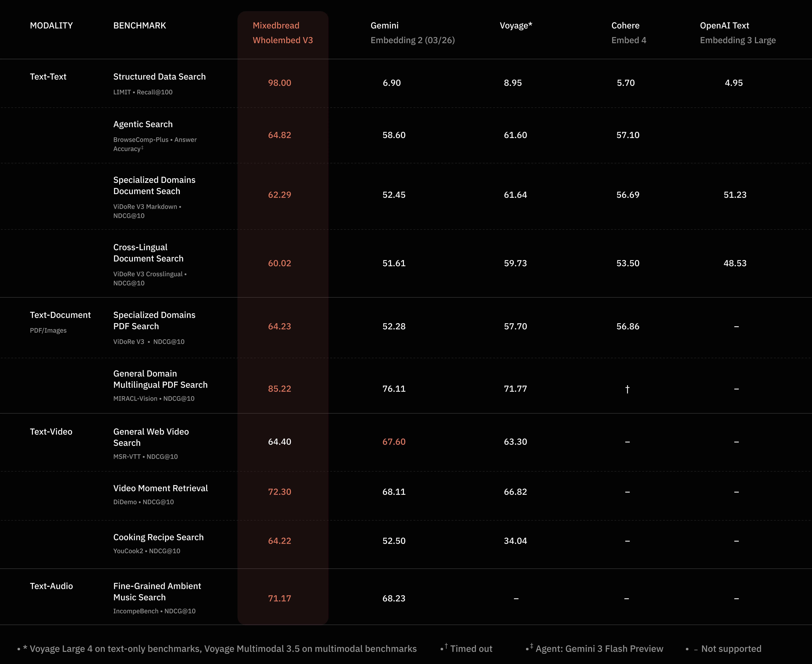Click the Gemini Embedding 2 (03/26) header
The width and height of the screenshot is (812, 664).
click(x=412, y=33)
